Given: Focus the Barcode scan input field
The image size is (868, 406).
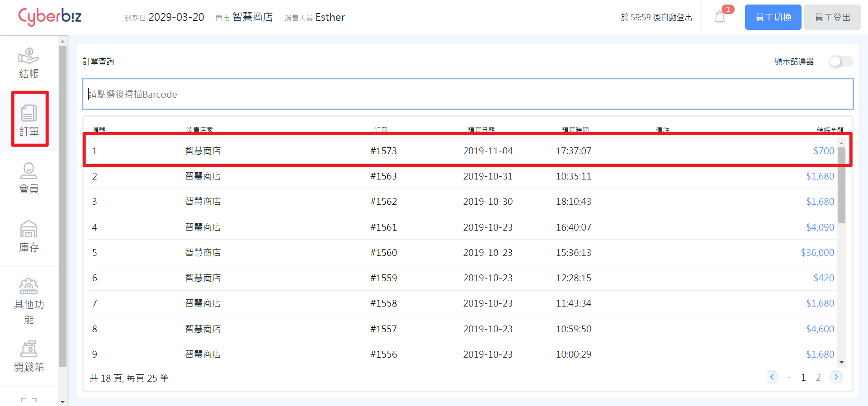Looking at the screenshot, I should pos(467,94).
